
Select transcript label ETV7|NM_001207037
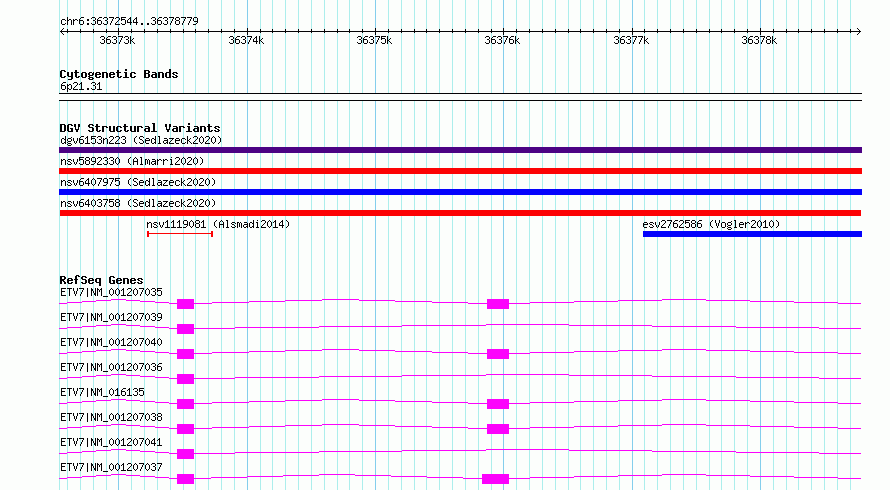pos(111,467)
